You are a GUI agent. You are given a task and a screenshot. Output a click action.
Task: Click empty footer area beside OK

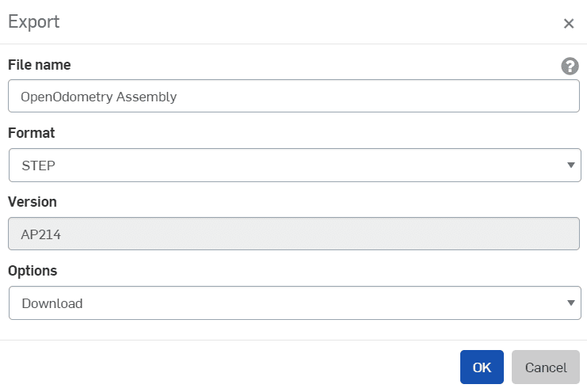[238, 367]
